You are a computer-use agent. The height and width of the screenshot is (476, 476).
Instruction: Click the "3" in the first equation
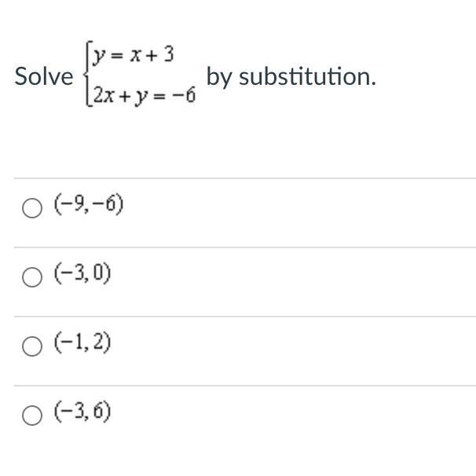[x=169, y=55]
